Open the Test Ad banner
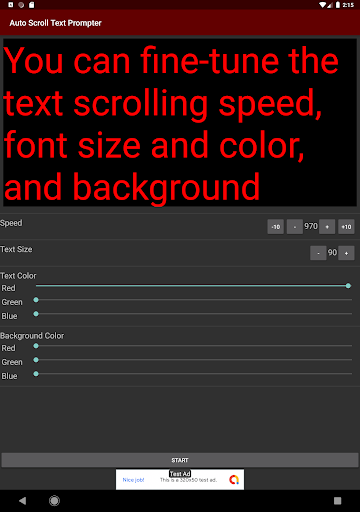Image resolution: width=360 pixels, height=512 pixels. [180, 479]
